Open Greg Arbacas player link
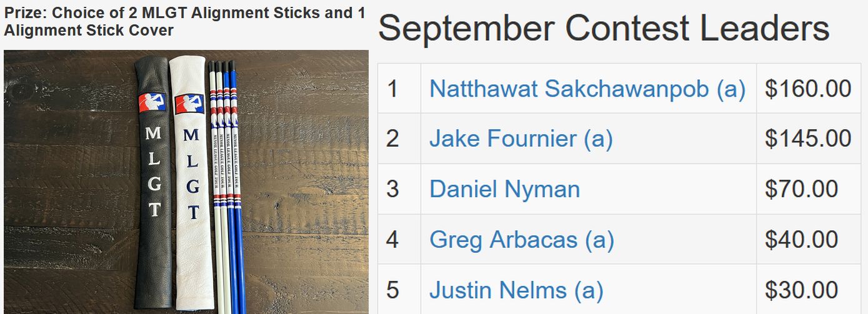 click(x=522, y=240)
